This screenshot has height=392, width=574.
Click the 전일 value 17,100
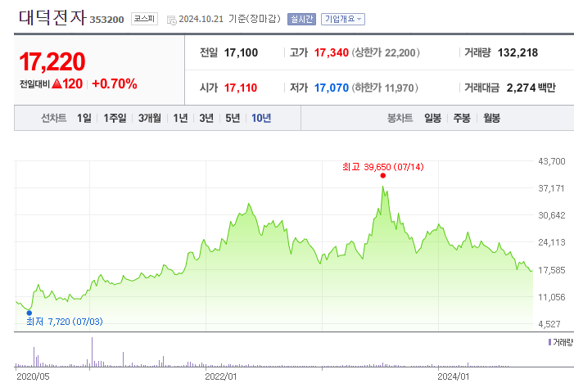[241, 52]
